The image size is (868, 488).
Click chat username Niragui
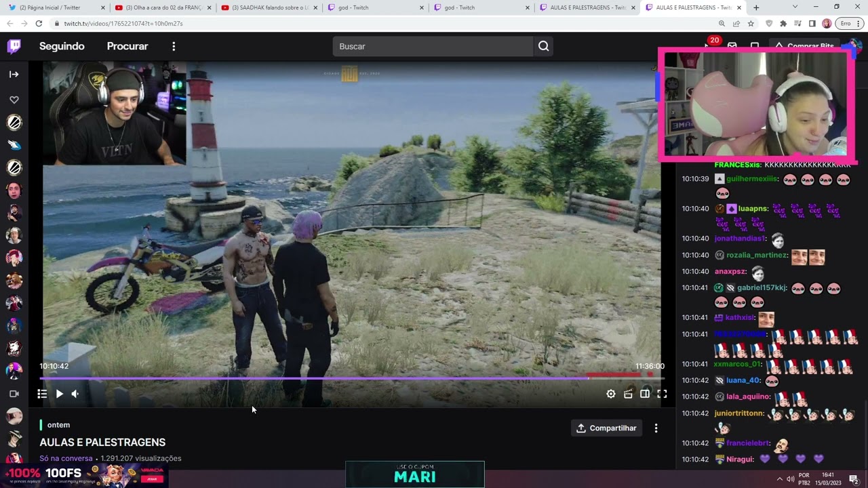[740, 459]
